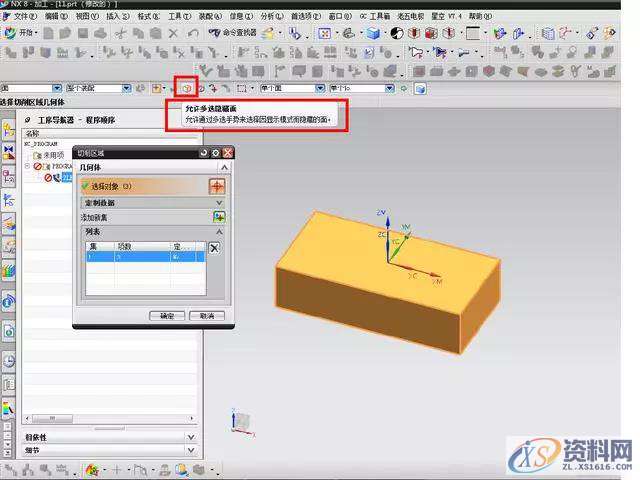Click the add new set icon

[218, 216]
